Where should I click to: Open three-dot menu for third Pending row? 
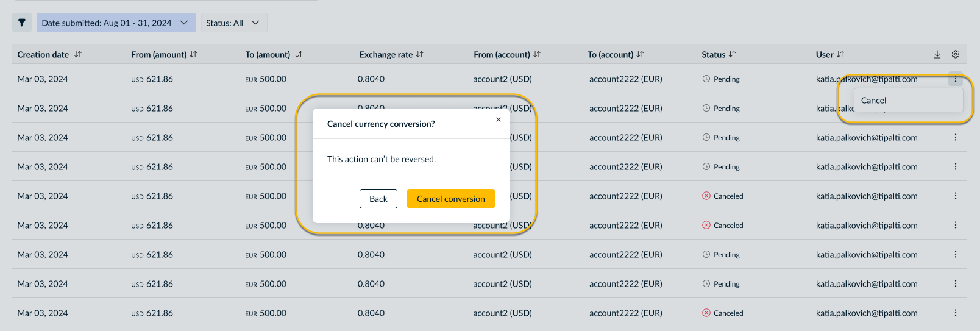point(956,137)
